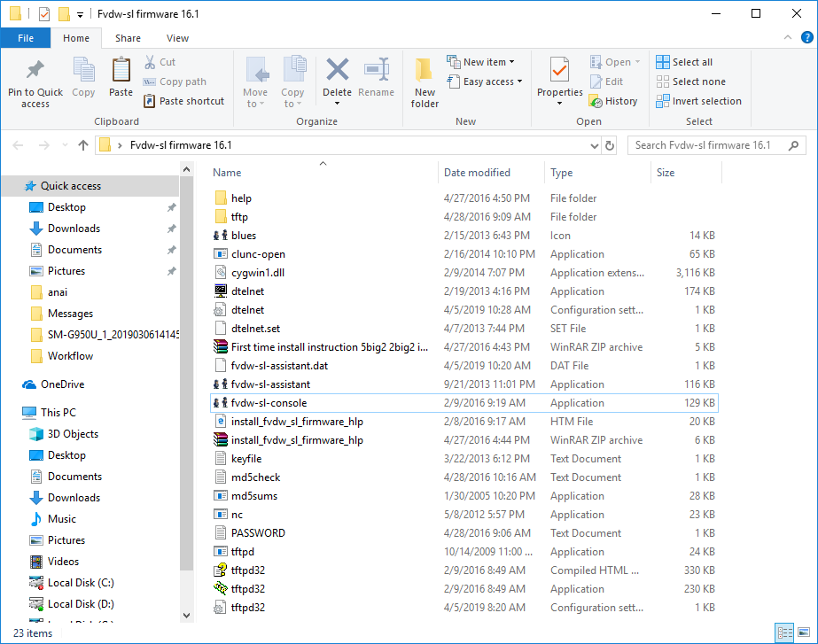Collapse the ribbon with chevron
The width and height of the screenshot is (818, 644).
(x=788, y=37)
